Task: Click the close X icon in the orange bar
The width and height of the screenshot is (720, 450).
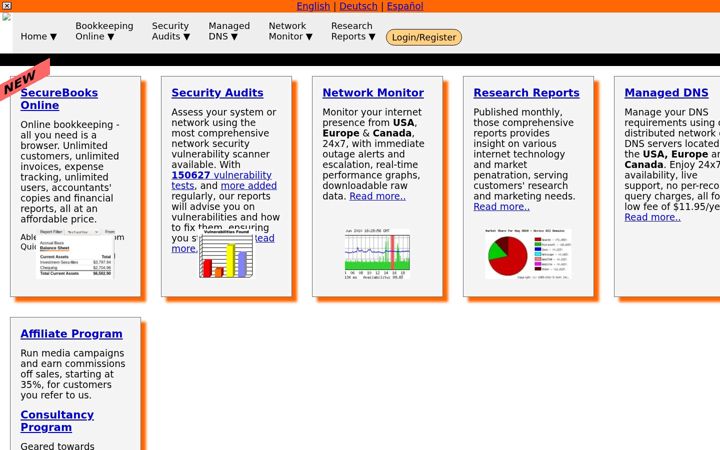Action: (6, 6)
